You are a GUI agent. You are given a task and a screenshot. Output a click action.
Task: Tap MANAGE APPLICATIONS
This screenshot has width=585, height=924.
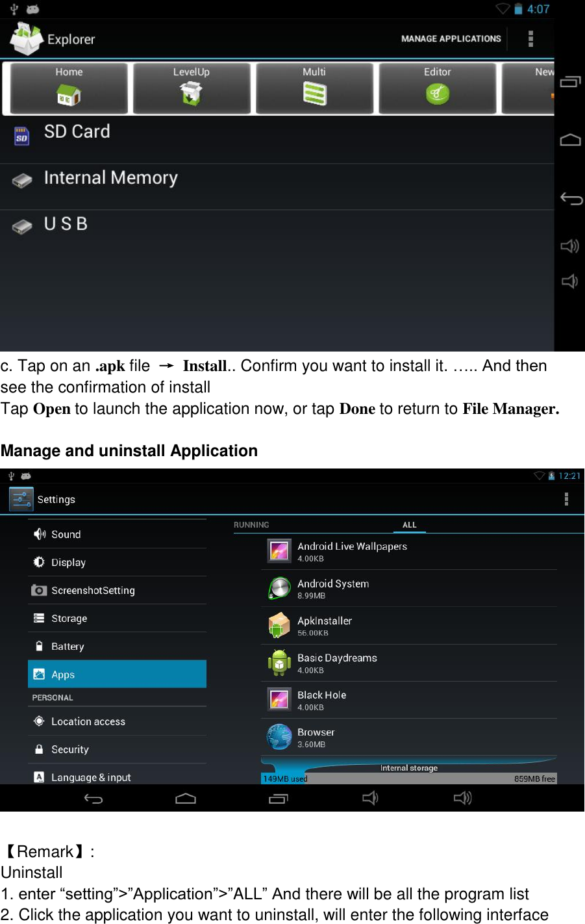click(451, 38)
